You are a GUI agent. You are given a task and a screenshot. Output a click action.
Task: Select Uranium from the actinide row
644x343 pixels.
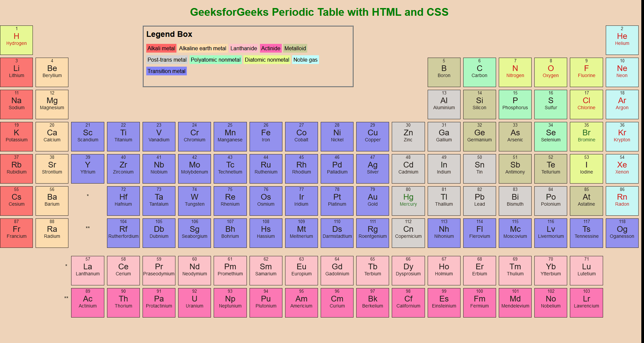194,302
